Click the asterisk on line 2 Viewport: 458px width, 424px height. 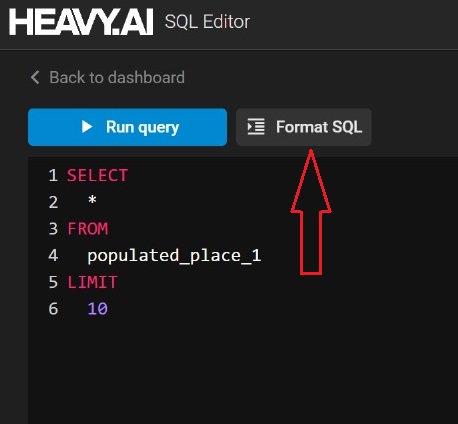[x=92, y=201]
